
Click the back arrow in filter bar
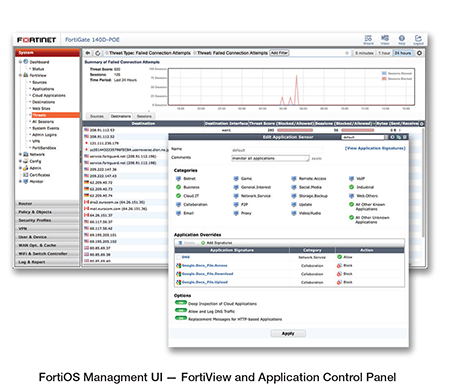[88, 53]
